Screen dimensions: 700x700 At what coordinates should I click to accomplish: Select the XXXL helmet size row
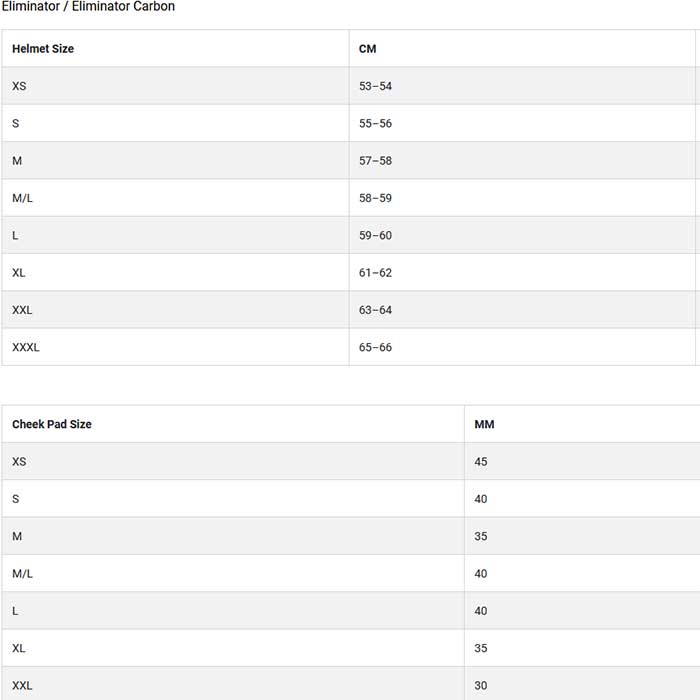[26, 347]
